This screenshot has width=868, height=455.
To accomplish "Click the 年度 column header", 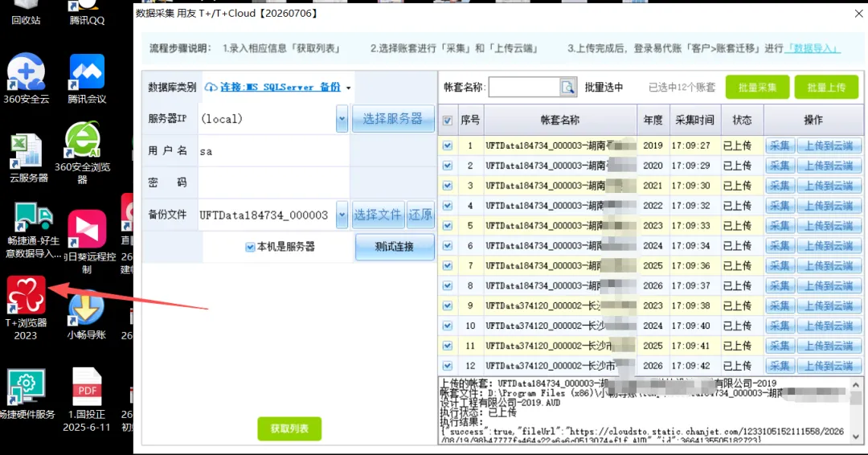I will [653, 120].
